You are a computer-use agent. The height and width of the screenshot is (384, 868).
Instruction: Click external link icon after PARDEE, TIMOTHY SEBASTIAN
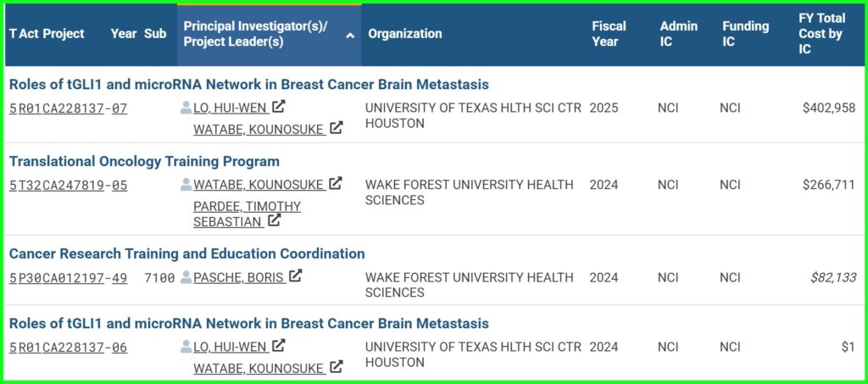[274, 220]
